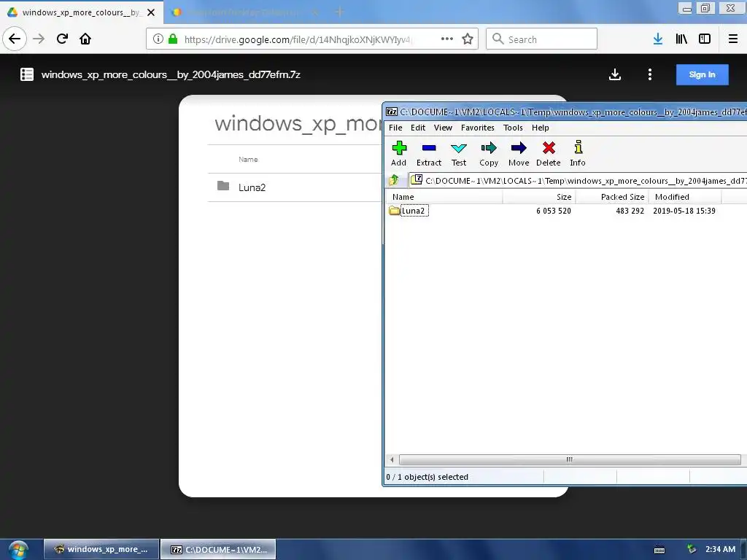Switch to Firefox taskbar button
This screenshot has width=747, height=560.
[101, 549]
